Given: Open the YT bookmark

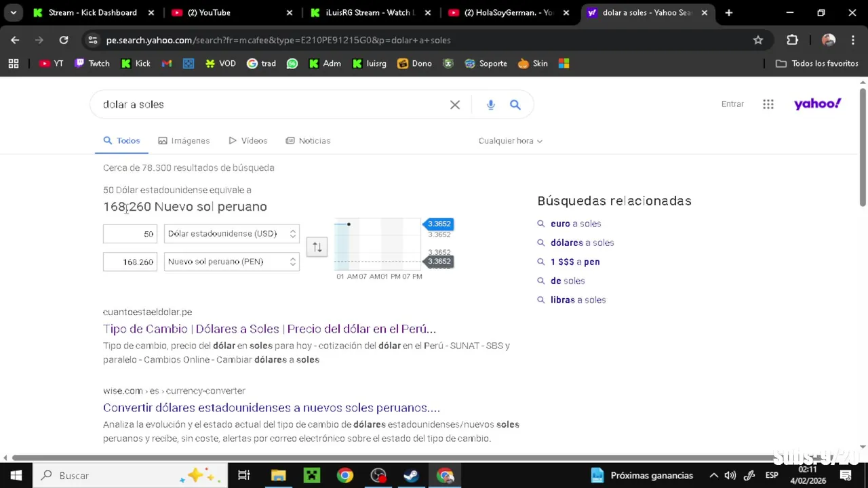Looking at the screenshot, I should (52, 63).
